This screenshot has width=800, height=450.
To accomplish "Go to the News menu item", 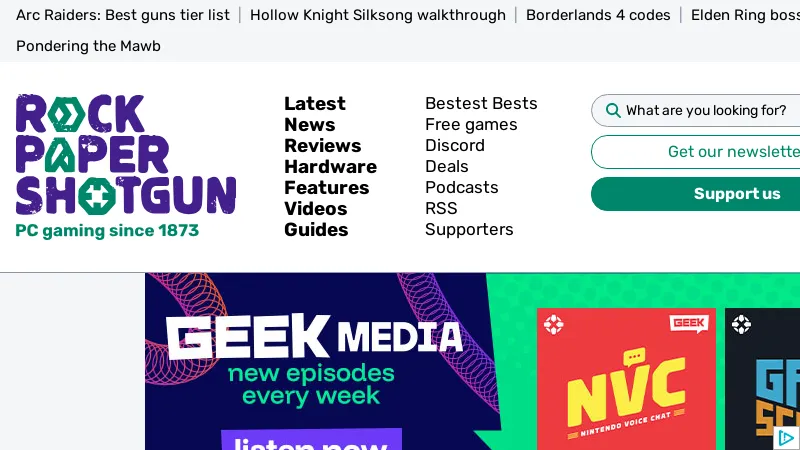I will click(x=310, y=124).
